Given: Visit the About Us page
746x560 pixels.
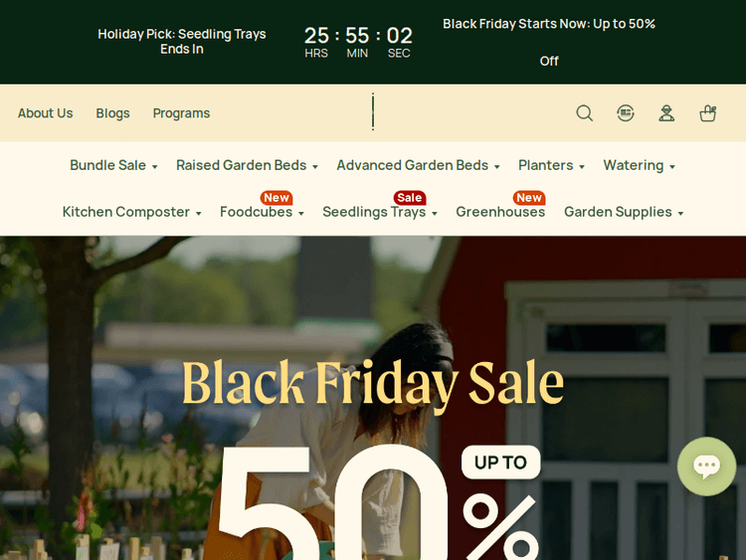Looking at the screenshot, I should tap(45, 113).
